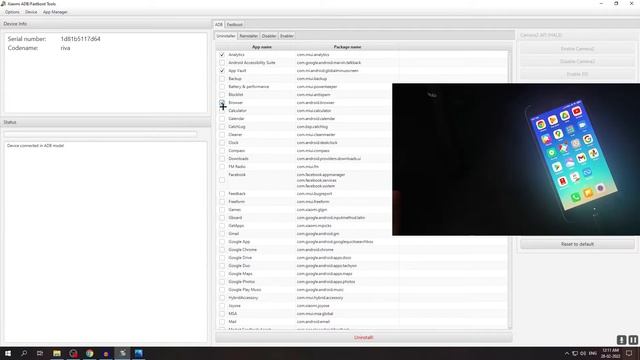
Task: Open Windows notification center icon
Action: pos(629,353)
